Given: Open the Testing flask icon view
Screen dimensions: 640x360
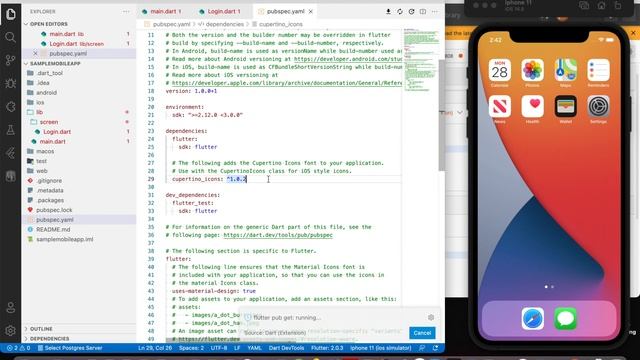Looking at the screenshot, I should (x=11, y=130).
